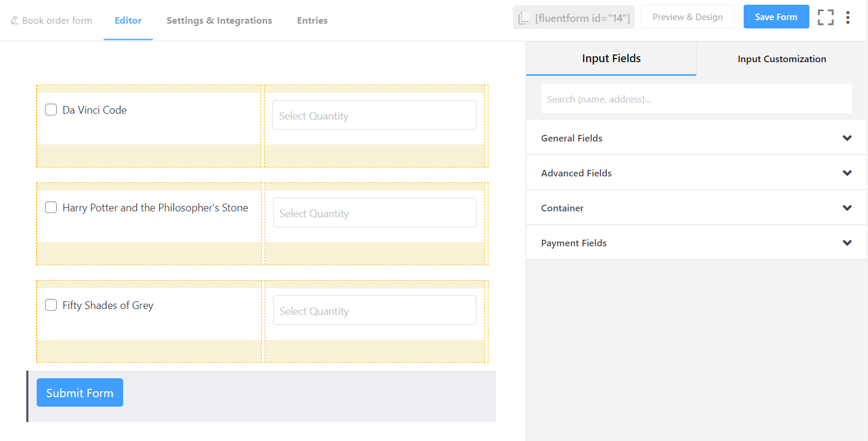Open the three-dot options menu
The height and width of the screenshot is (441, 868).
(x=848, y=17)
